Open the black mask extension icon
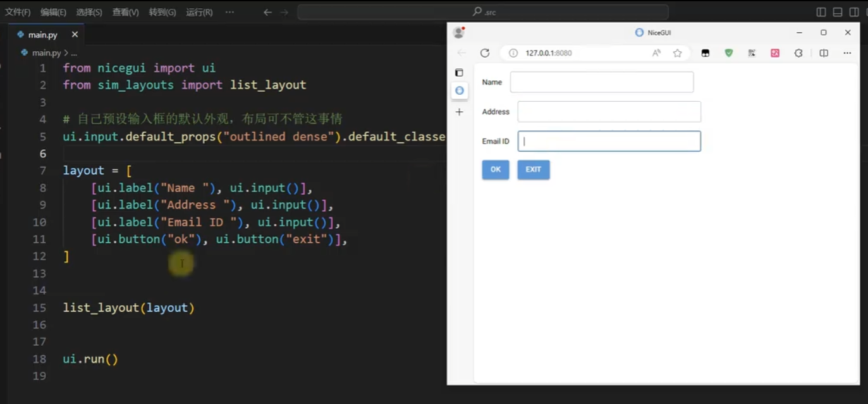This screenshot has width=868, height=404. tap(706, 53)
